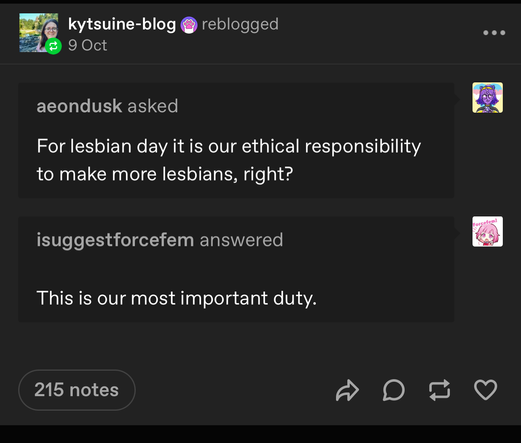Click the aeondusk purple character avatar
The width and height of the screenshot is (521, 443).
[487, 98]
